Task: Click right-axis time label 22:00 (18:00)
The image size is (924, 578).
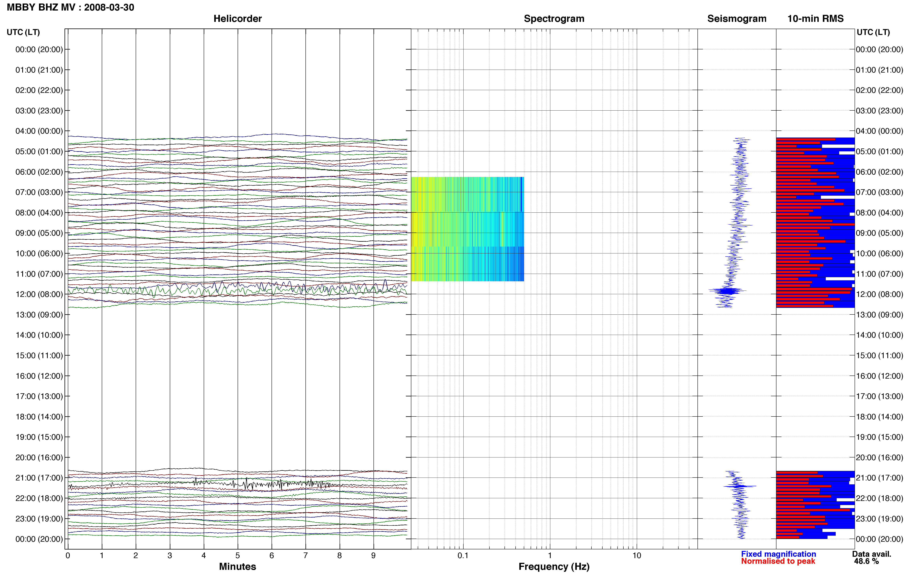Action: [x=879, y=498]
